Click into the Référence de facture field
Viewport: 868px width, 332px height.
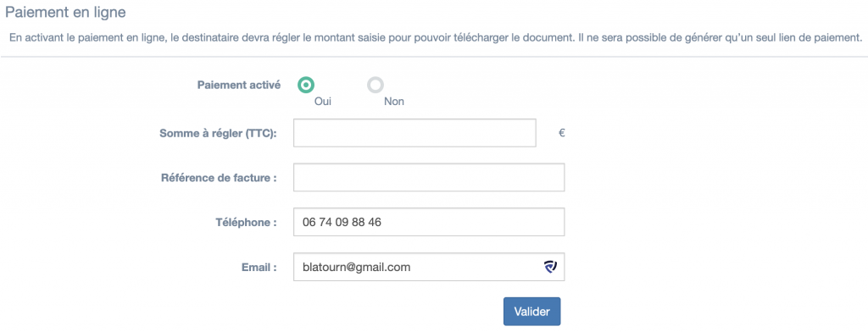(429, 177)
